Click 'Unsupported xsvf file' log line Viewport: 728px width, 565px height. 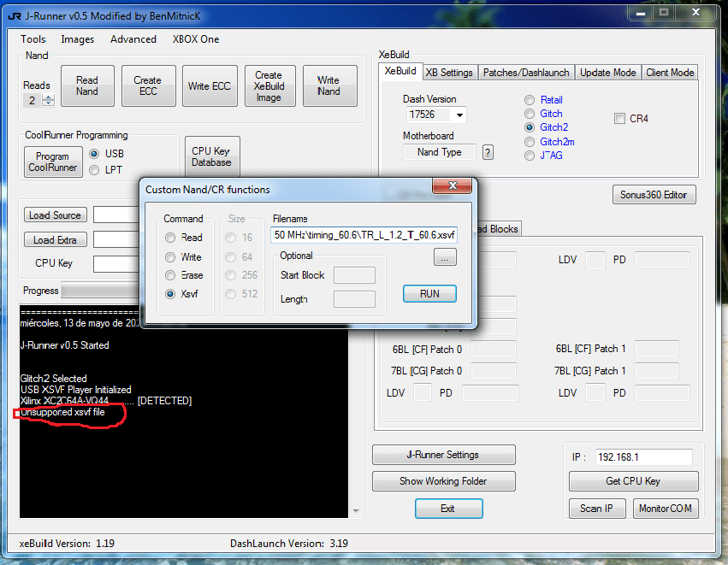pos(62,412)
